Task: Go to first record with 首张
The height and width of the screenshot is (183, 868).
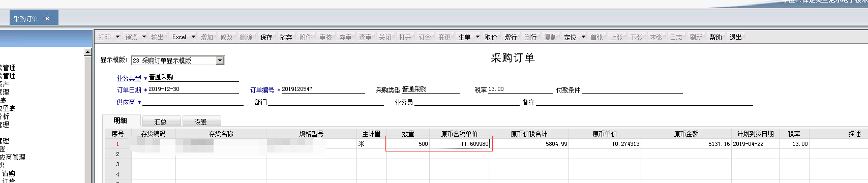Action: (x=597, y=37)
